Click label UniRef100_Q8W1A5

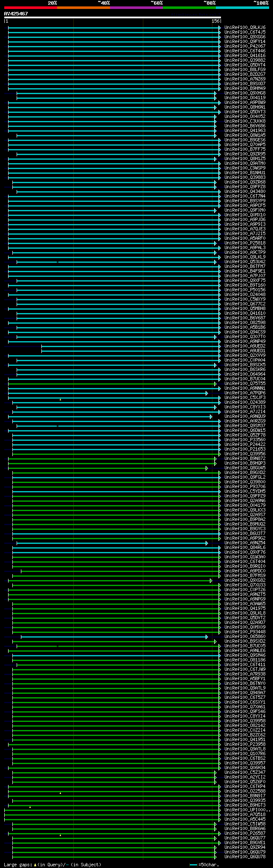(x=245, y=135)
